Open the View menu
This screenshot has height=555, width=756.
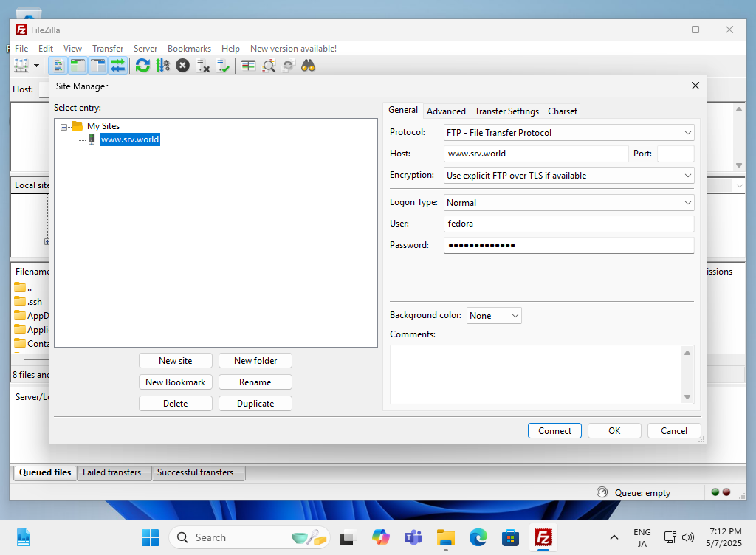(x=73, y=49)
